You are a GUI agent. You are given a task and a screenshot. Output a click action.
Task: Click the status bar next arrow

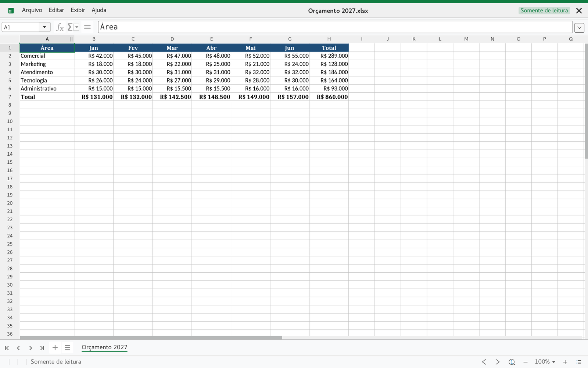tap(498, 362)
